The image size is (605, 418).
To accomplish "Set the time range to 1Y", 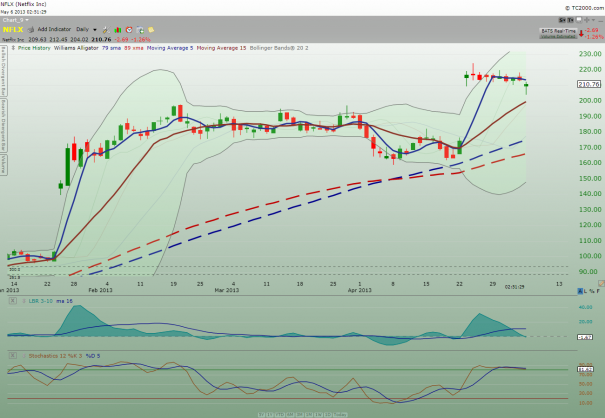I will tap(270, 415).
